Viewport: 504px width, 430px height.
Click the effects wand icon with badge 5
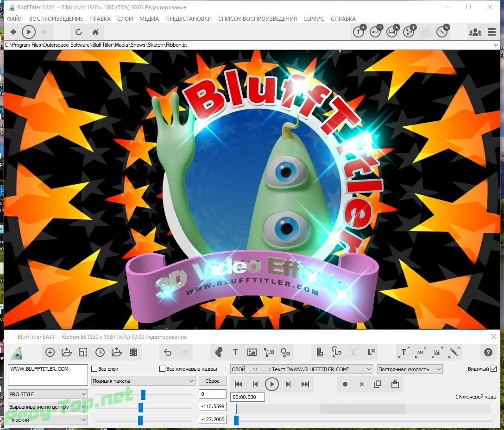(x=442, y=31)
